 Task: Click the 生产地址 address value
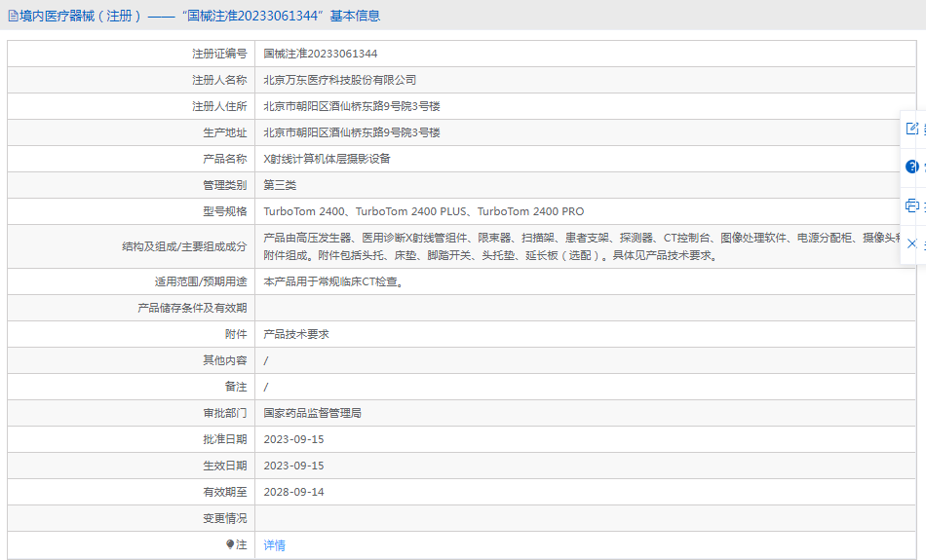[x=351, y=132]
